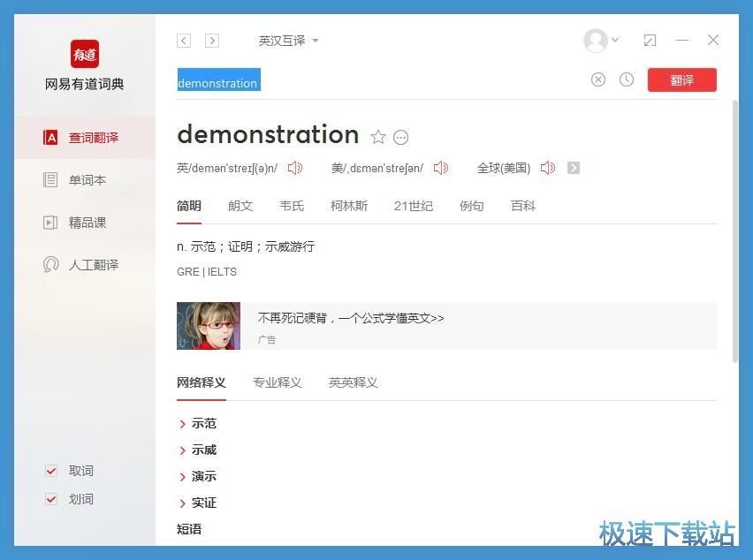Click the gray play video icon after 全球发音
Screen dimensions: 753x560
pos(574,168)
